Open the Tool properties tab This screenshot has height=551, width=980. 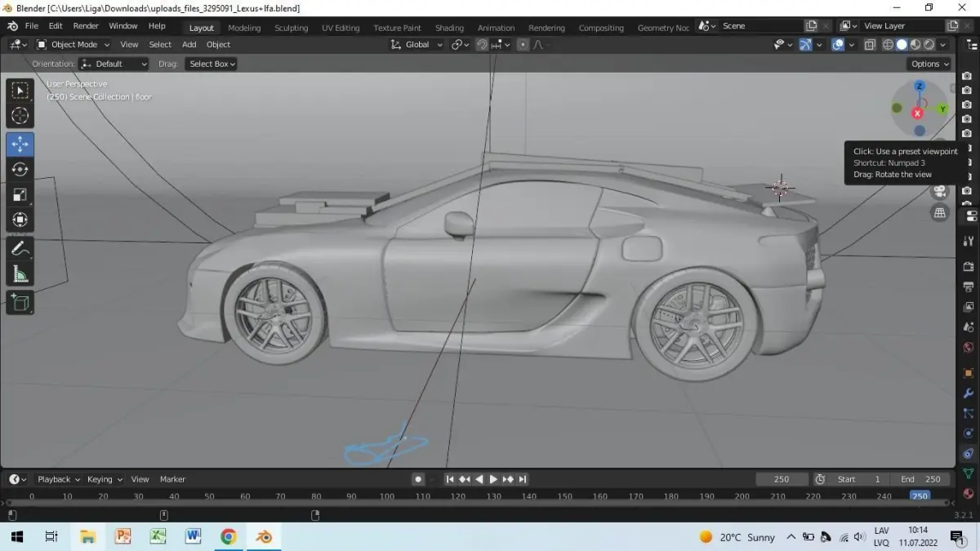(969, 241)
